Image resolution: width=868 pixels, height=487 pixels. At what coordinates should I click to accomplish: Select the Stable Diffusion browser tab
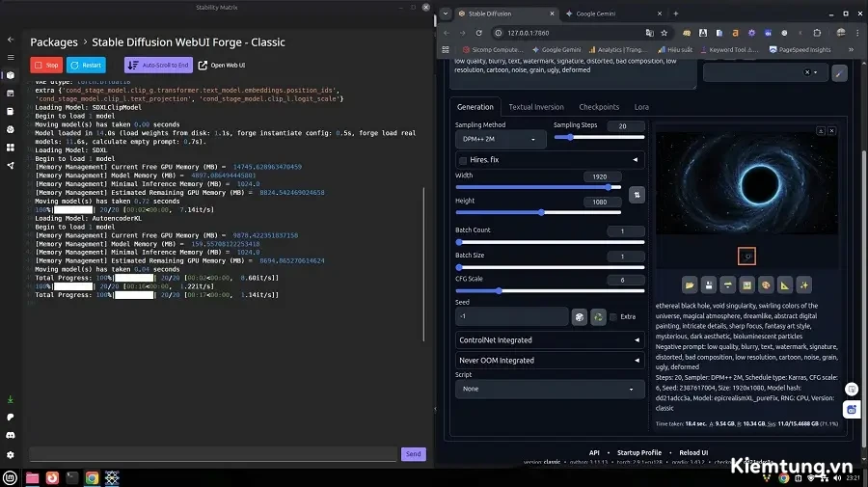click(506, 14)
